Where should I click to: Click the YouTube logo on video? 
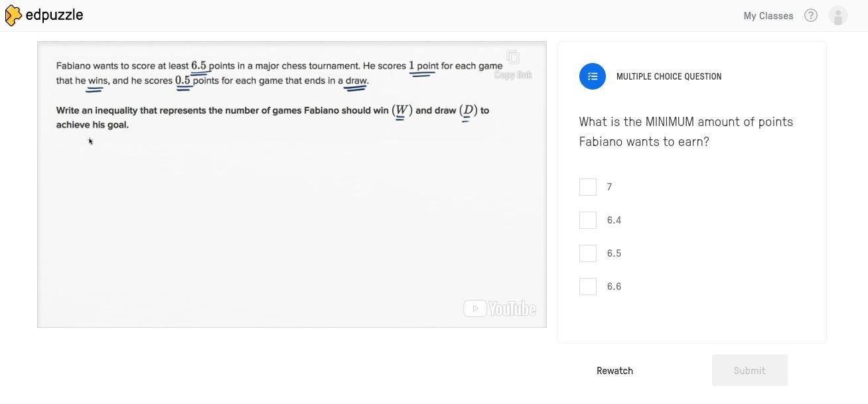coord(500,308)
